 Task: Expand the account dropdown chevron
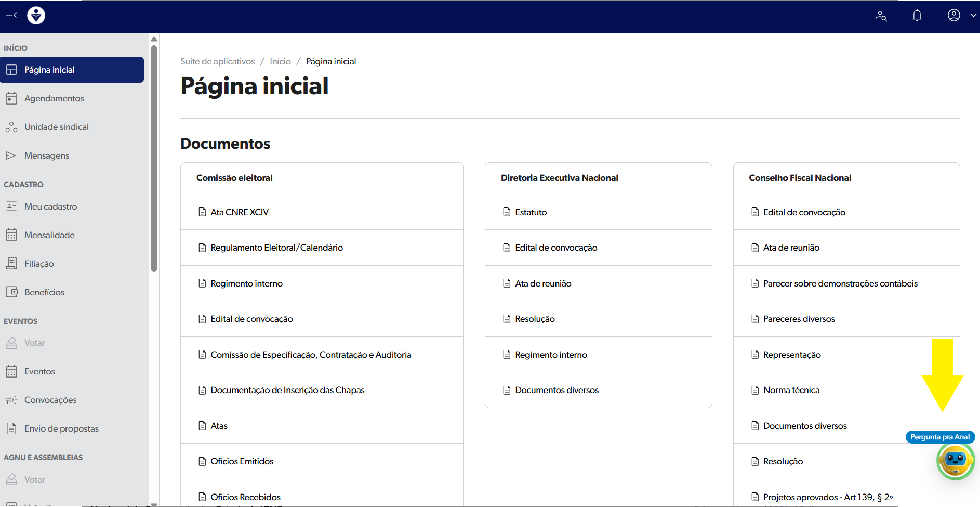pyautogui.click(x=973, y=15)
